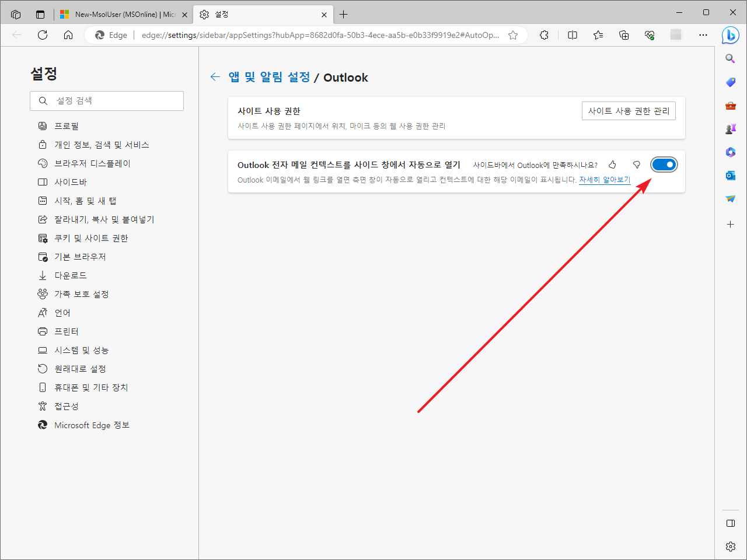
Task: Toggle split screen toolbar icon
Action: 573,35
